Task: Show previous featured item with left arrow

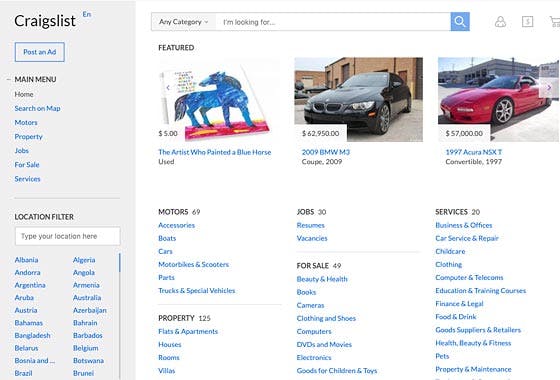Action: pyautogui.click(x=168, y=88)
